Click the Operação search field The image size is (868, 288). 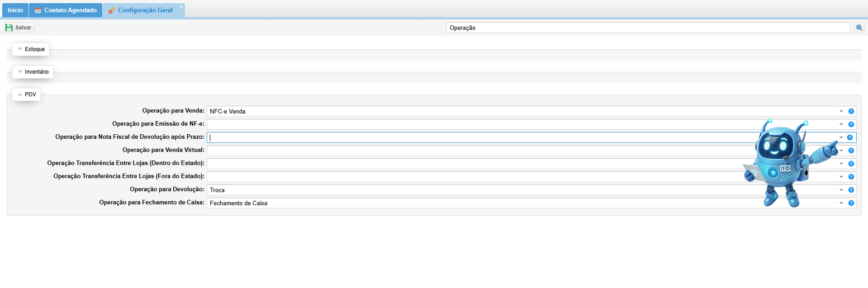[x=648, y=28]
